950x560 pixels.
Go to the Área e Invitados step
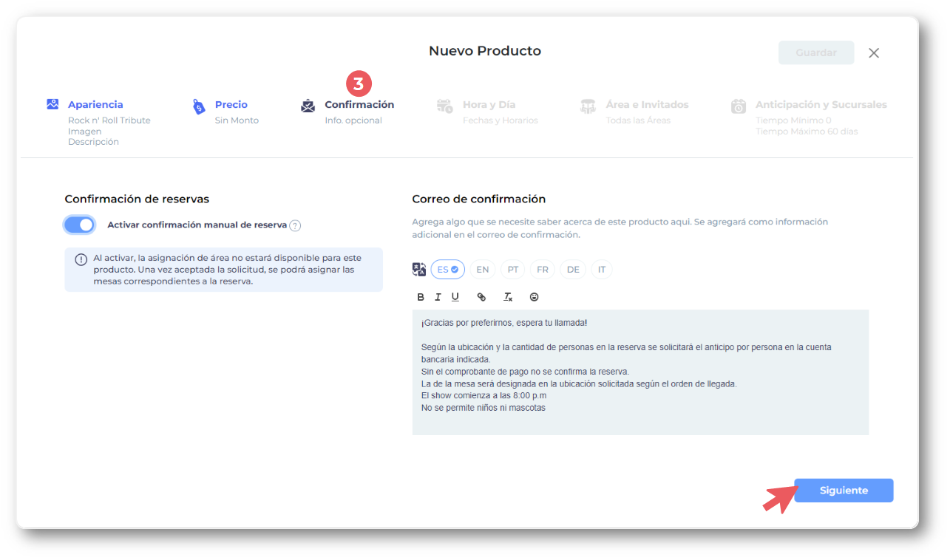tap(648, 105)
